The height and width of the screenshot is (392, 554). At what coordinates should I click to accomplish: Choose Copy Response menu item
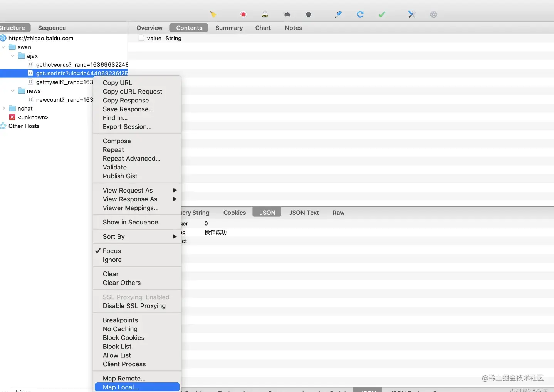(x=137, y=100)
